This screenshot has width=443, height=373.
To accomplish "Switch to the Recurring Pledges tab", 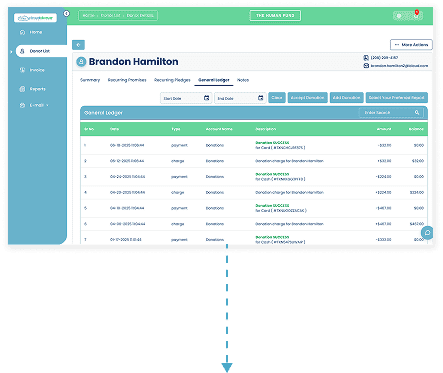I will [172, 80].
